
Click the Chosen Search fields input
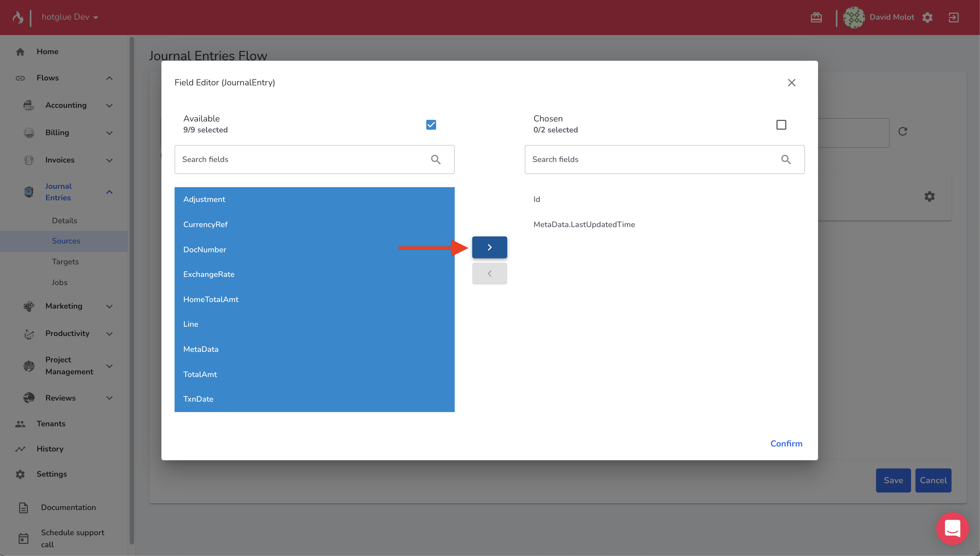coord(649,159)
